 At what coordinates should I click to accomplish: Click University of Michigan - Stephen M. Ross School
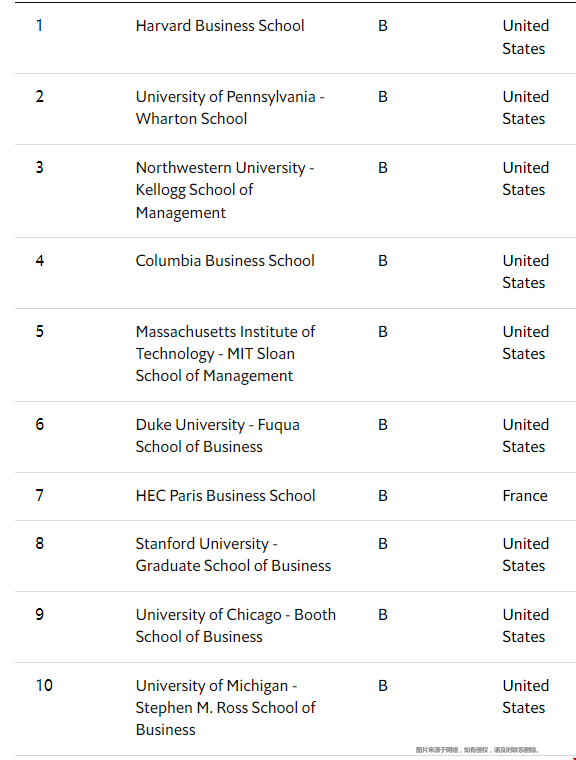(x=225, y=708)
